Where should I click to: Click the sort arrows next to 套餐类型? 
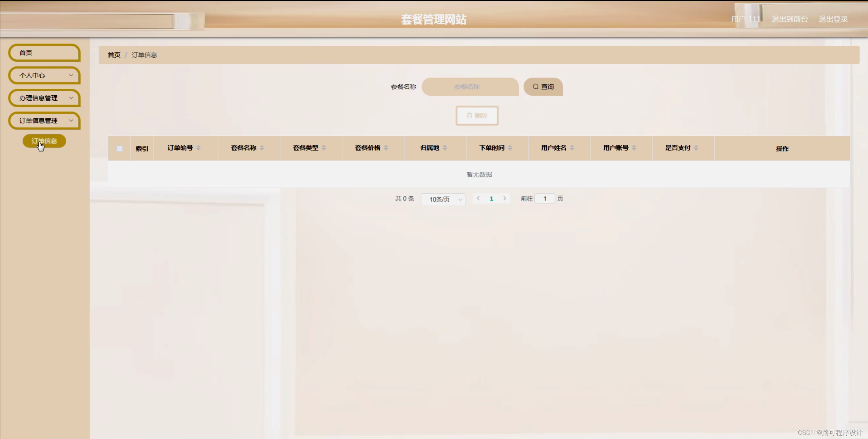coord(324,148)
